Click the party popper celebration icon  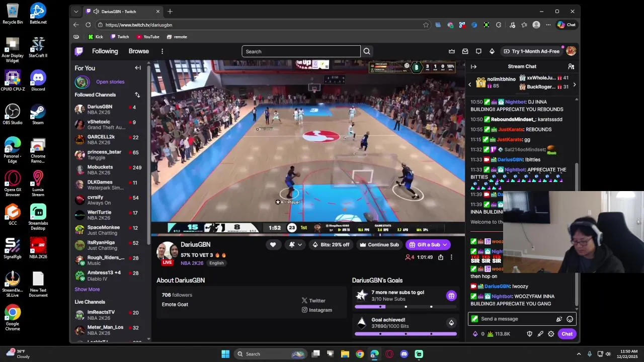(559, 319)
